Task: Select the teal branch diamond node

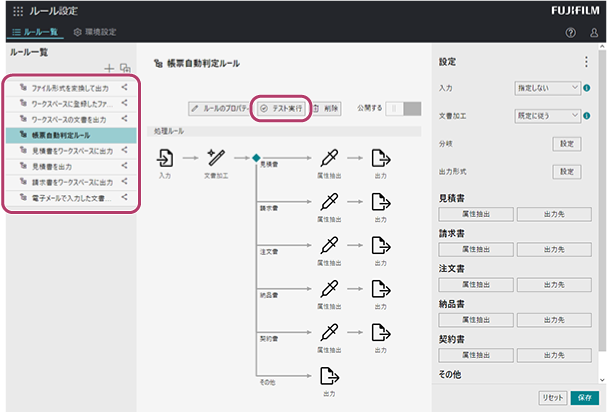Action: tap(256, 158)
